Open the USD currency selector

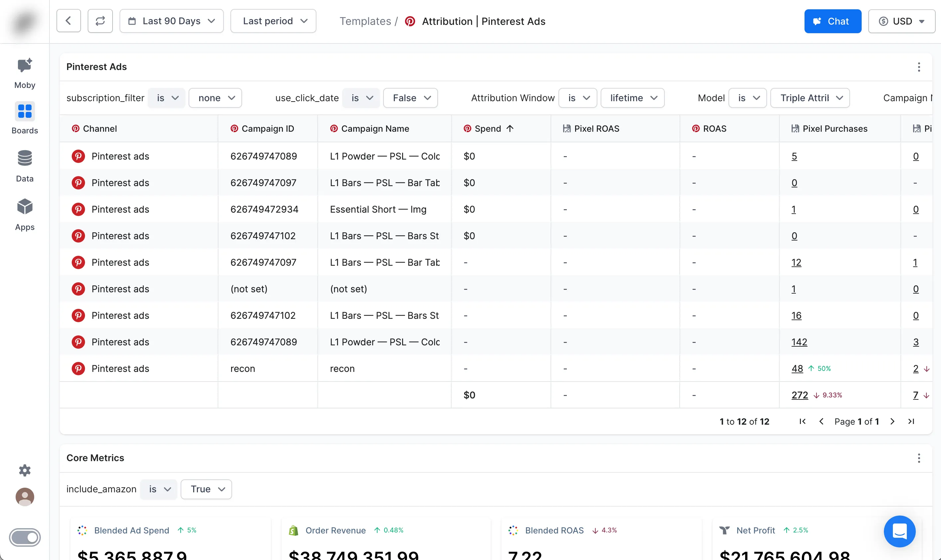click(901, 21)
